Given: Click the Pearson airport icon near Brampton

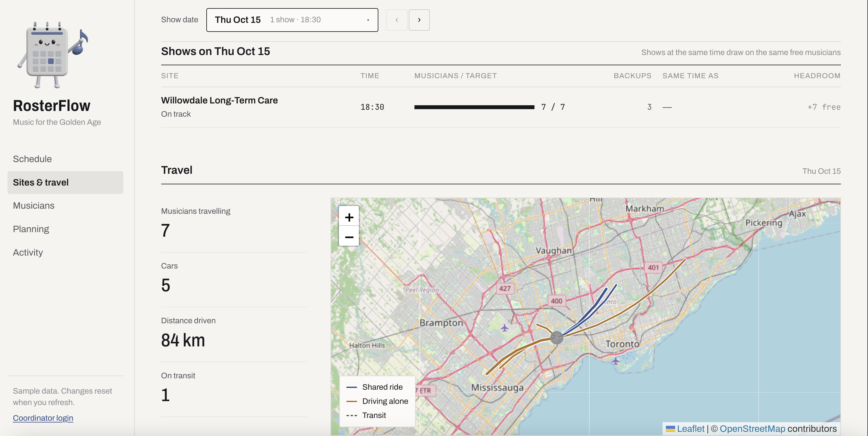Looking at the screenshot, I should (x=504, y=327).
